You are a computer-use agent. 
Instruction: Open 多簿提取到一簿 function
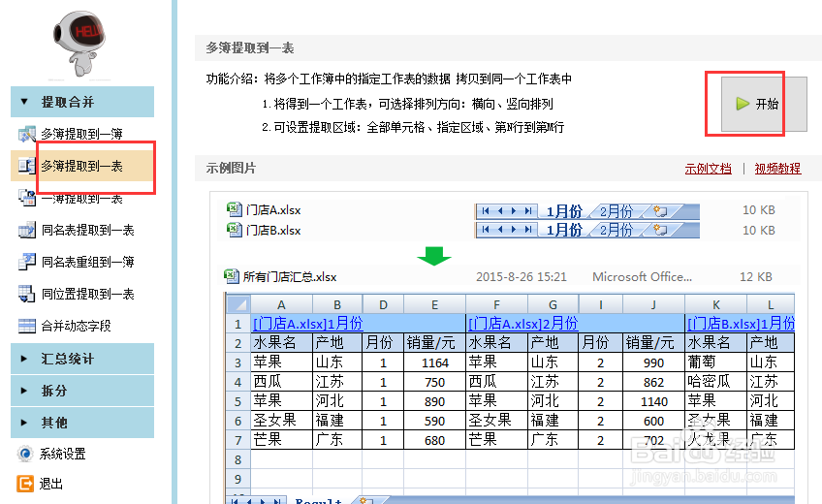coord(81,134)
